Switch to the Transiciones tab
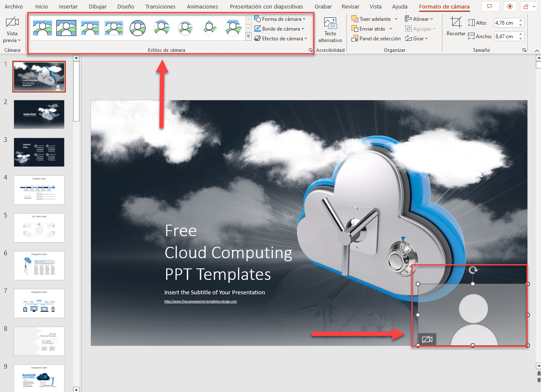541x392 pixels. tap(160, 7)
